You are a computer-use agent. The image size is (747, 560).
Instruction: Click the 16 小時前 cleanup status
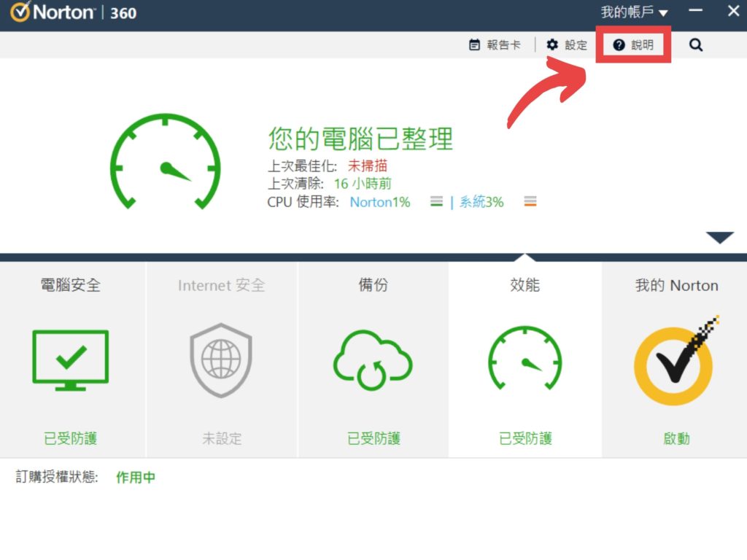(363, 183)
